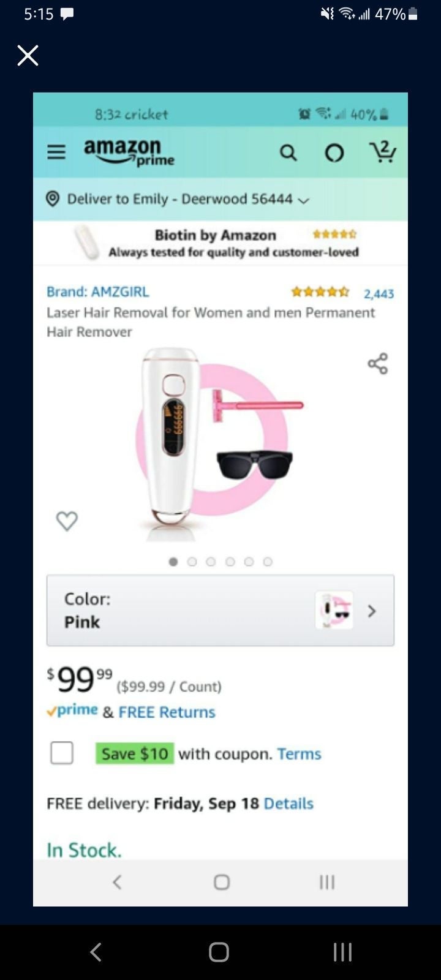Open FREE Returns link
Viewport: 441px width, 980px height.
click(x=167, y=712)
